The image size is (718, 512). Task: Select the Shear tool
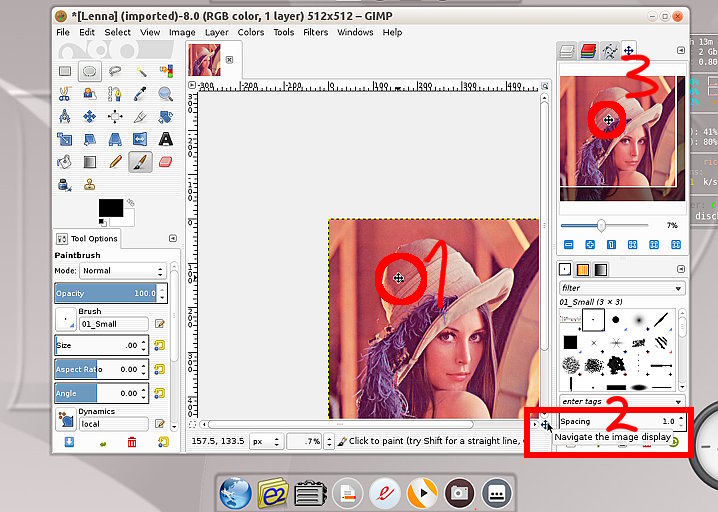[x=90, y=139]
